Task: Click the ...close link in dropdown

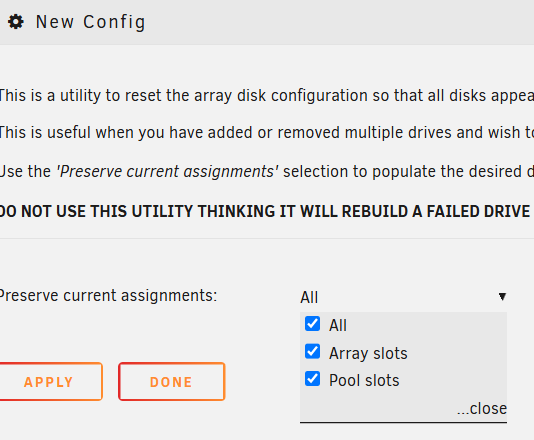Action: click(482, 408)
